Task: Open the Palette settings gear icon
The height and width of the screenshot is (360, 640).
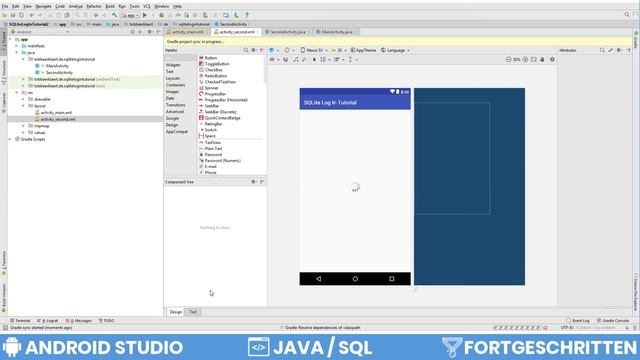Action: point(254,50)
